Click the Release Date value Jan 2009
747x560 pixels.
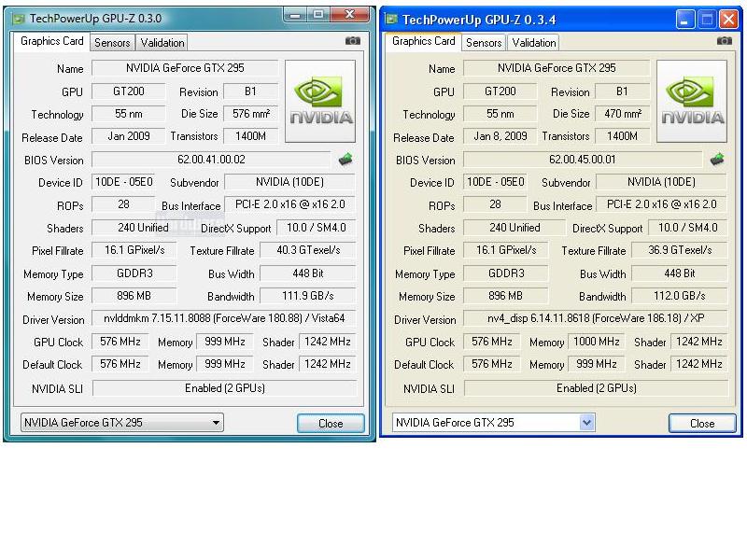click(129, 136)
